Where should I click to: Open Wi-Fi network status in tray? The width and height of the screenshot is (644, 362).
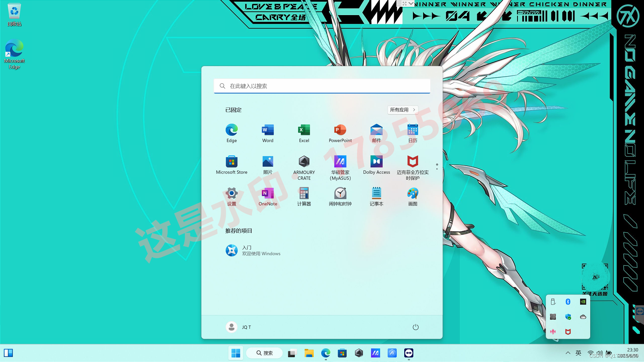coord(591,353)
